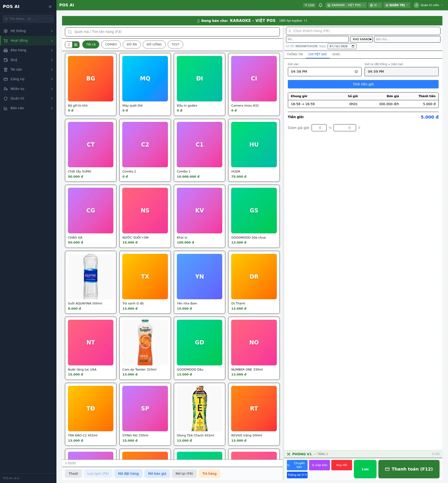
Task: Open the KHO KARAOKE warehouse selector
Action: [x=361, y=39]
